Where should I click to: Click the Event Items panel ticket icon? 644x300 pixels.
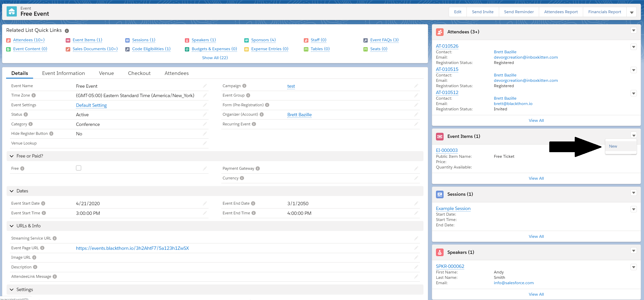[x=440, y=136]
